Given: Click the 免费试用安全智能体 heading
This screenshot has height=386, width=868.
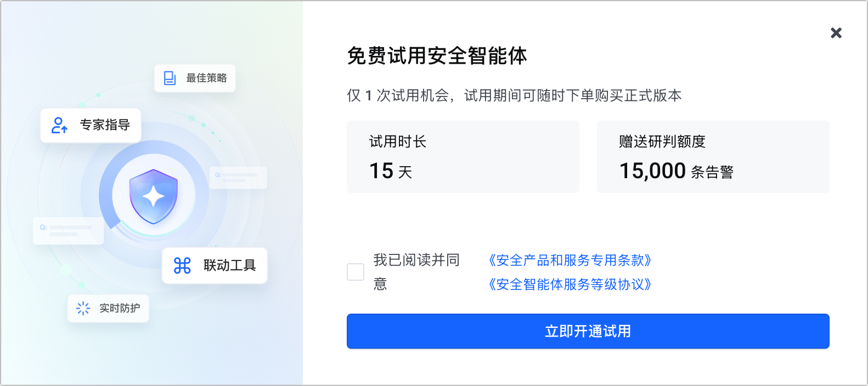Looking at the screenshot, I should click(437, 56).
